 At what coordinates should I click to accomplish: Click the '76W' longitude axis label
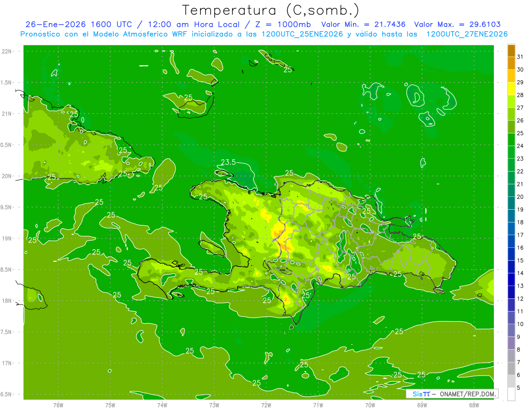[58, 405]
